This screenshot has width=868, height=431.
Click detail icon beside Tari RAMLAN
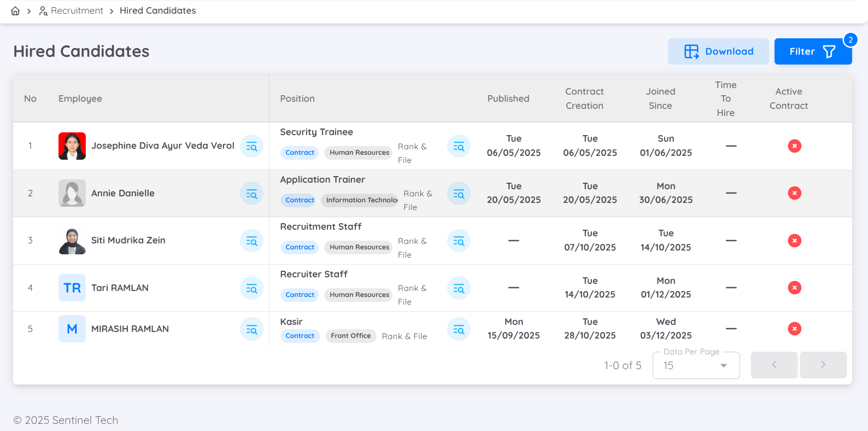tap(251, 288)
